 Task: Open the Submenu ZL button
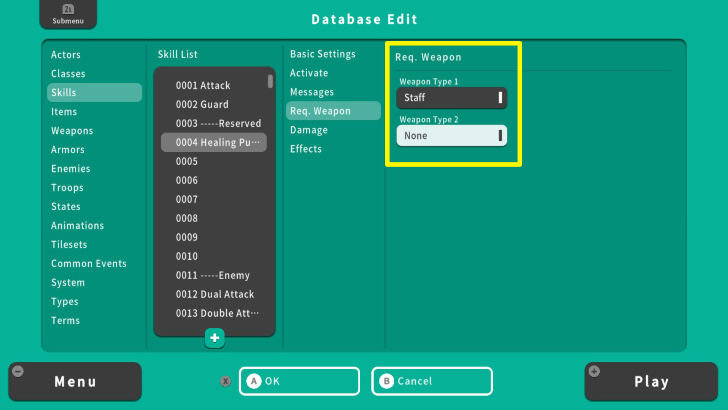68,14
